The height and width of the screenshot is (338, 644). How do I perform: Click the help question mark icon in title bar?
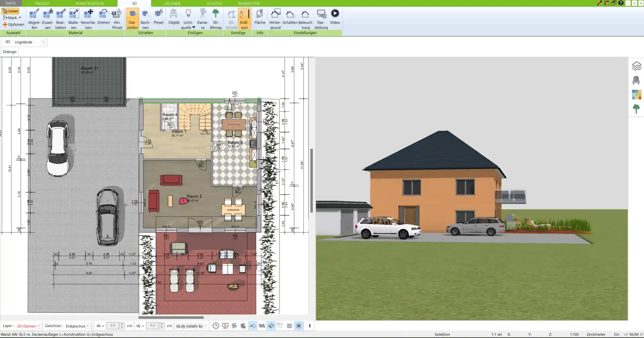coord(621,3)
